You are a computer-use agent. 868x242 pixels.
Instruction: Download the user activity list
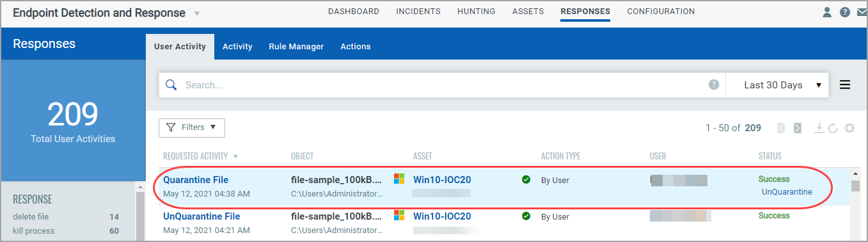(819, 128)
